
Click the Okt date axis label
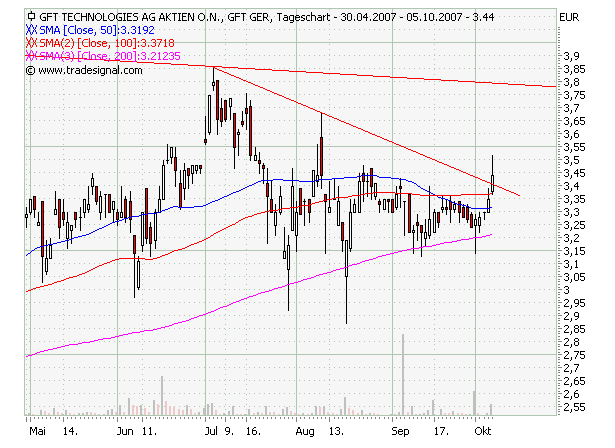(x=483, y=431)
